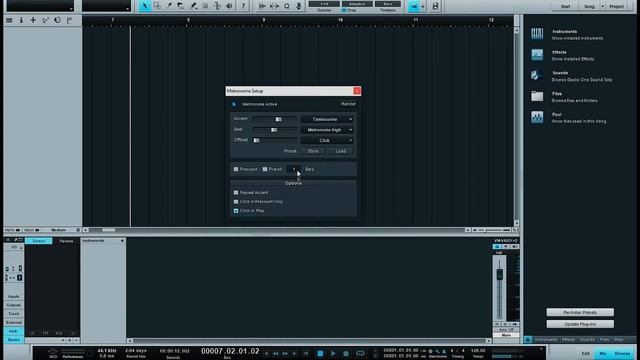Expand the Instruments panel dropdown in console

point(122,241)
